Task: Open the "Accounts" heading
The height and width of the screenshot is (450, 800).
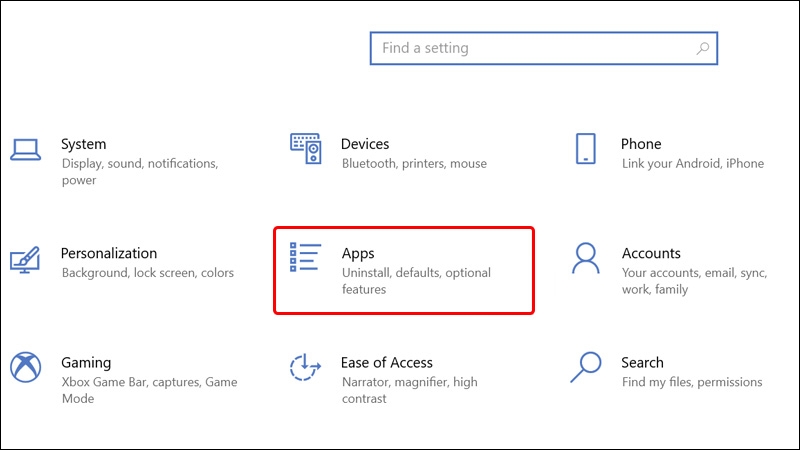Action: pyautogui.click(x=651, y=254)
